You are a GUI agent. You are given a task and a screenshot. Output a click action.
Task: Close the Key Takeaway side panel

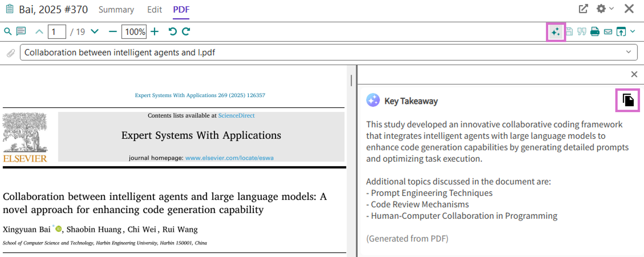tap(634, 74)
